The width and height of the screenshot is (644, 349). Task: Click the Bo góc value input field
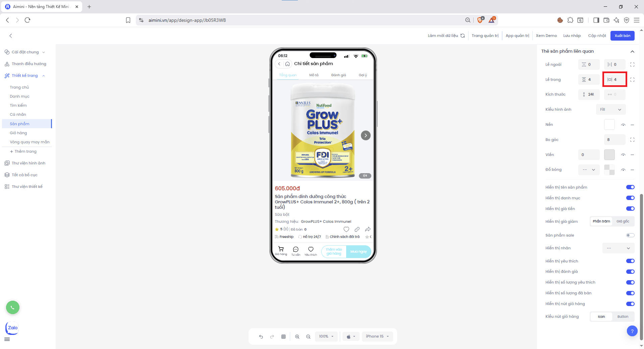pos(614,140)
